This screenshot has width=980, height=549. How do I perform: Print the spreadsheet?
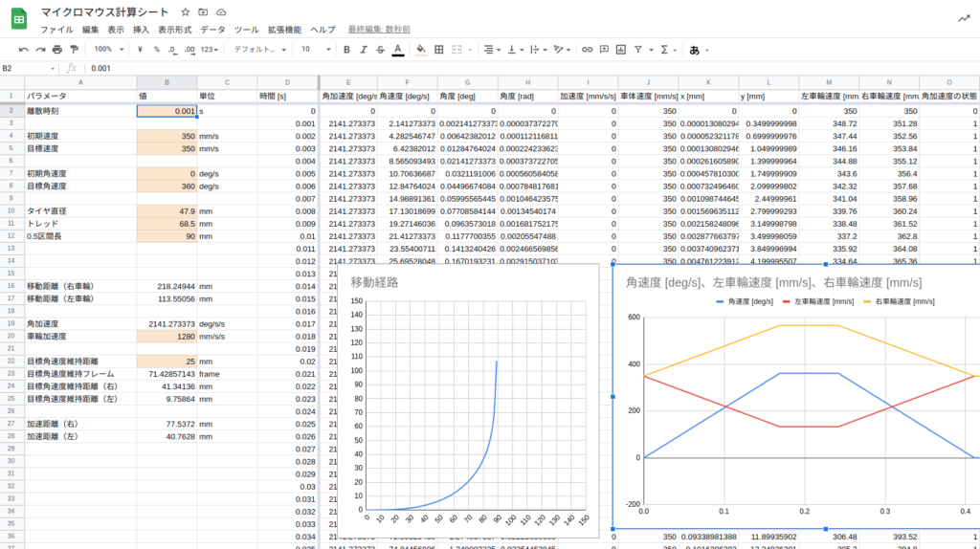tap(57, 50)
